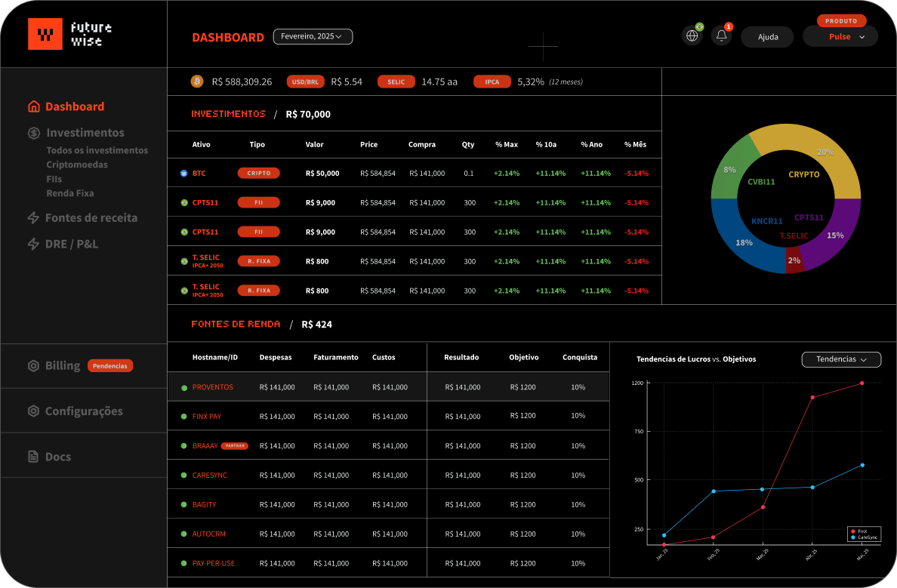Click the DRE / P&L sidebar icon
The image size is (897, 588).
tap(34, 244)
